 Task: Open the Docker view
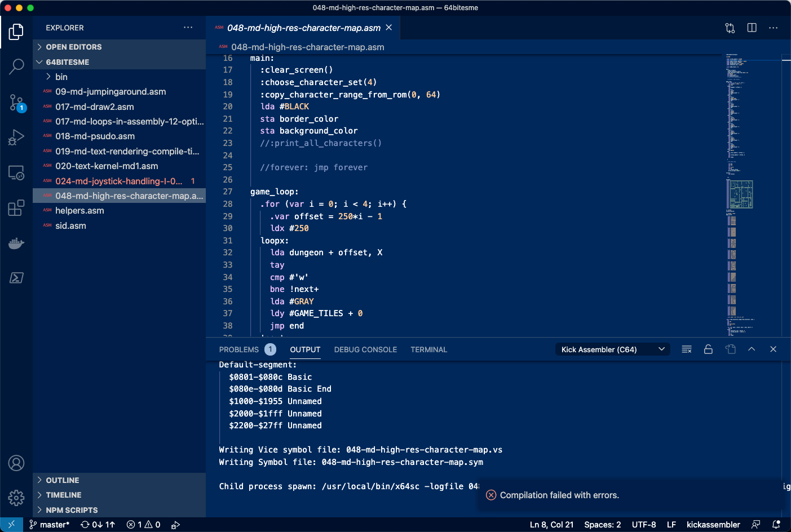coord(16,243)
